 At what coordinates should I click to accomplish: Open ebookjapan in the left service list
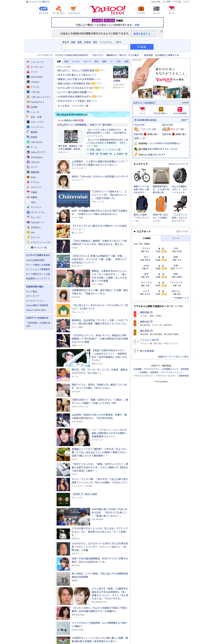36,157
